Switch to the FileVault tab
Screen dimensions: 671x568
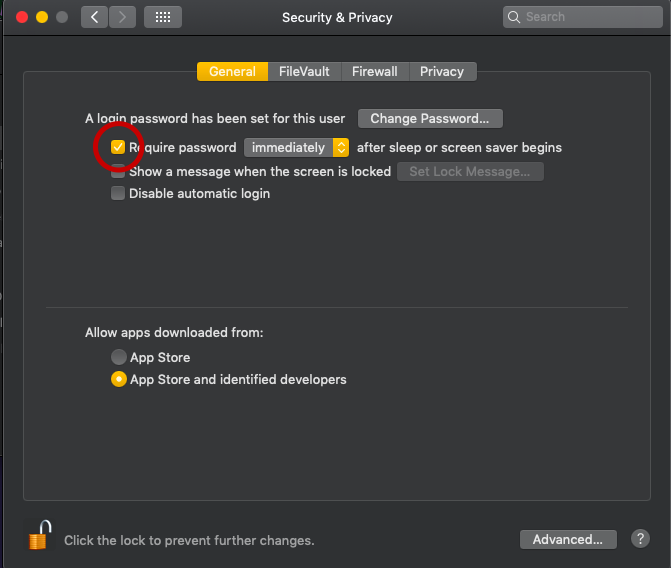tap(304, 72)
